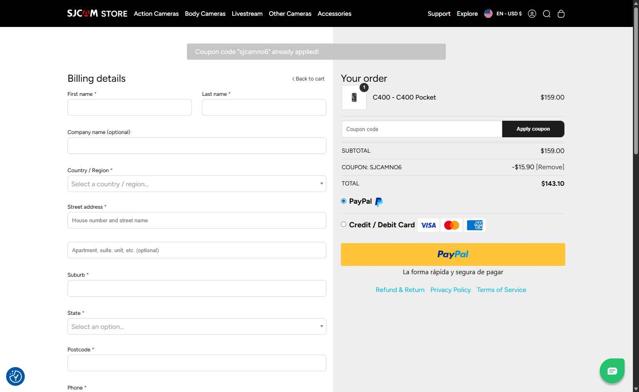
Task: Click the page vertical scrollbar
Action: click(636, 81)
